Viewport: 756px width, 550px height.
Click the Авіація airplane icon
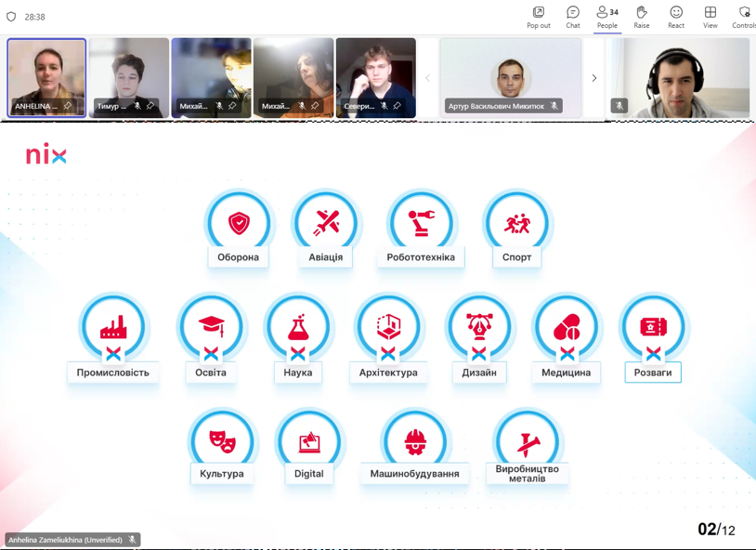pyautogui.click(x=326, y=223)
